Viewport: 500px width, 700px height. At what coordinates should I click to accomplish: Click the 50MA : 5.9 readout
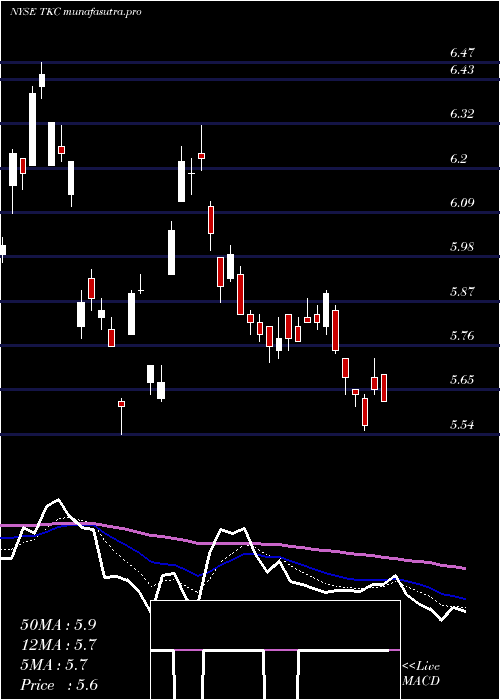(x=58, y=625)
